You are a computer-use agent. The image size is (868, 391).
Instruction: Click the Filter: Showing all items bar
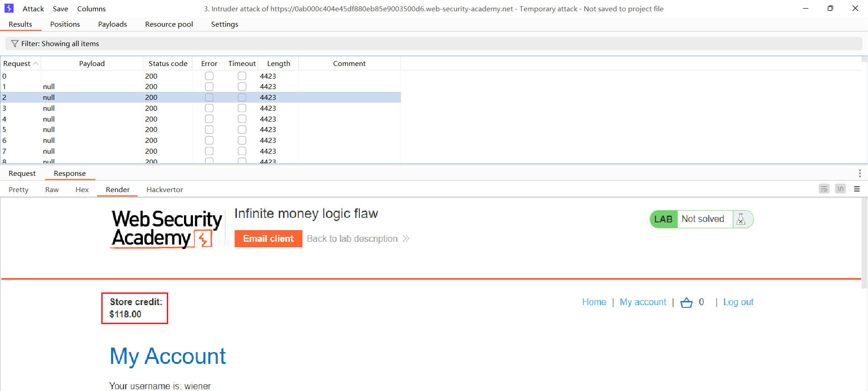tap(434, 43)
